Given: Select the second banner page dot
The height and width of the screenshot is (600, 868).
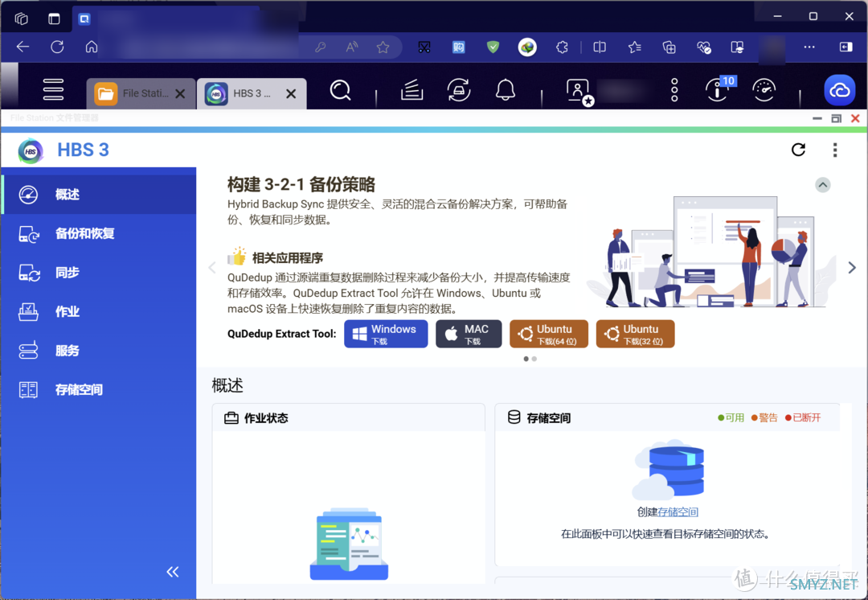Looking at the screenshot, I should (534, 359).
